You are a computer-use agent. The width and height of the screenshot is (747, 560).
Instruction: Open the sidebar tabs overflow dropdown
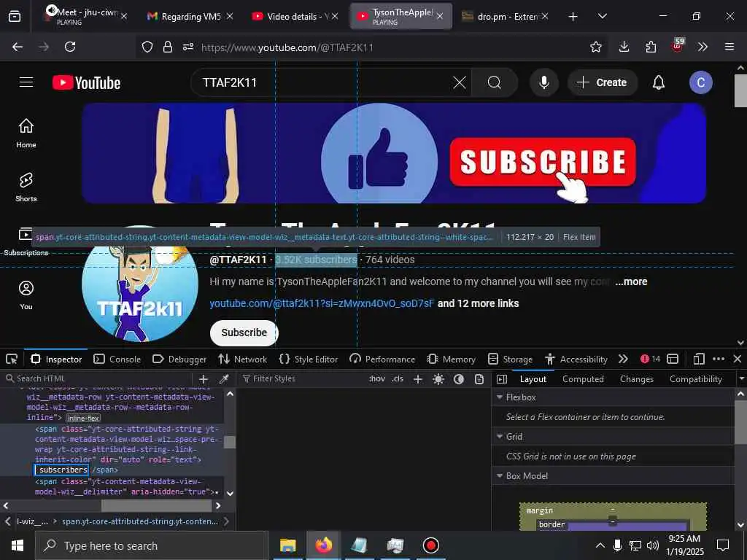[x=741, y=379]
